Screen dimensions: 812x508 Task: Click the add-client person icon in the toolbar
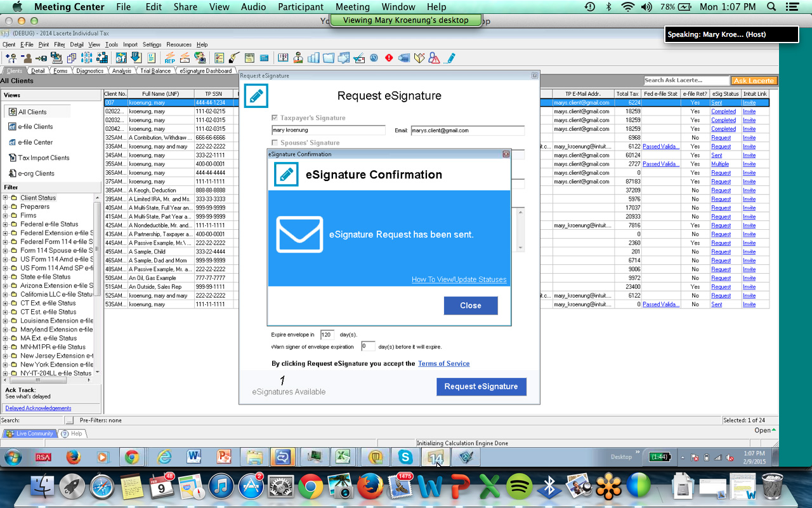tap(11, 58)
